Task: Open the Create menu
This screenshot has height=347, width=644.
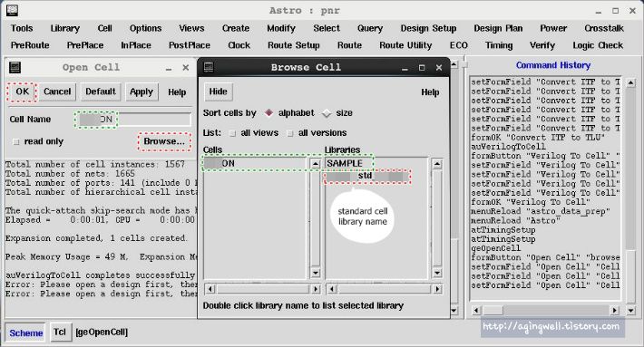Action: click(x=236, y=28)
